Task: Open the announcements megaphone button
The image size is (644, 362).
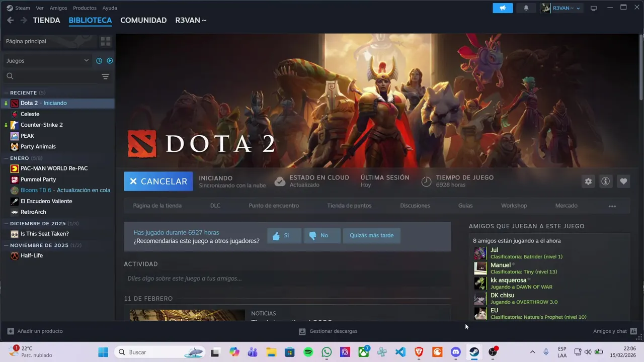Action: 503,8
